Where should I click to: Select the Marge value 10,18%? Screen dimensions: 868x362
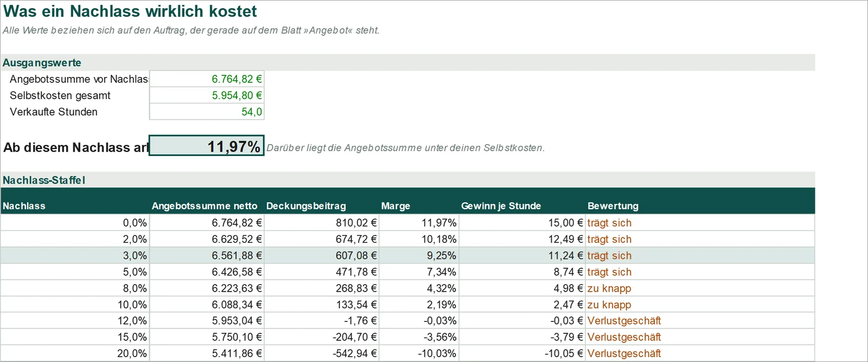(x=419, y=239)
